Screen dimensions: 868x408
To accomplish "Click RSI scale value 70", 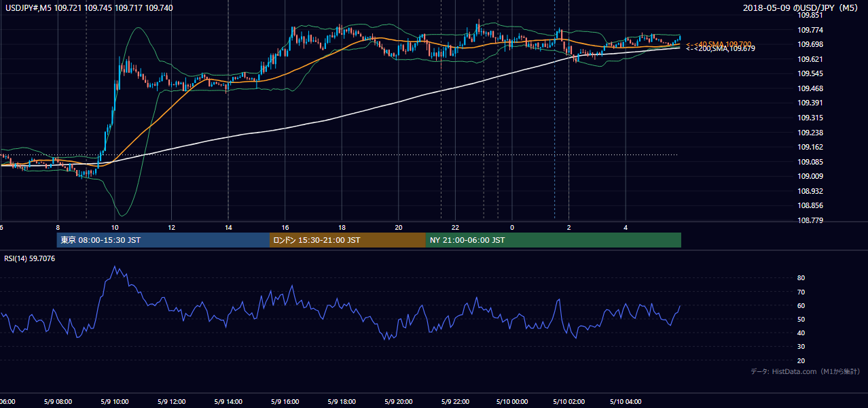I will [x=801, y=292].
